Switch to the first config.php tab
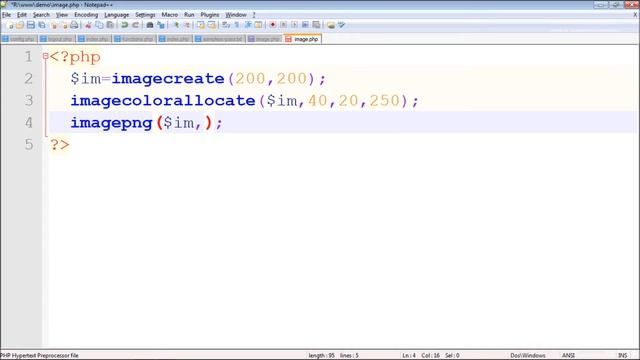The width and height of the screenshot is (640, 360). [x=19, y=39]
